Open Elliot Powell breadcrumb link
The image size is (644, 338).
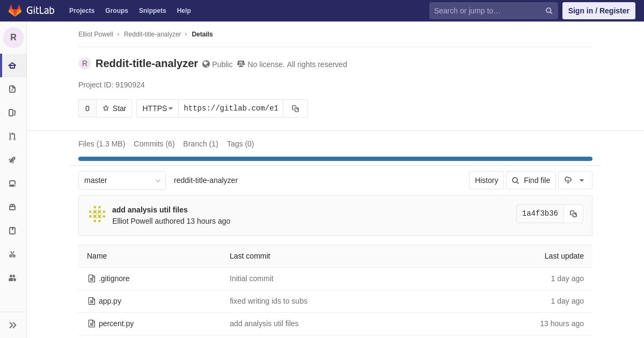pyautogui.click(x=96, y=34)
